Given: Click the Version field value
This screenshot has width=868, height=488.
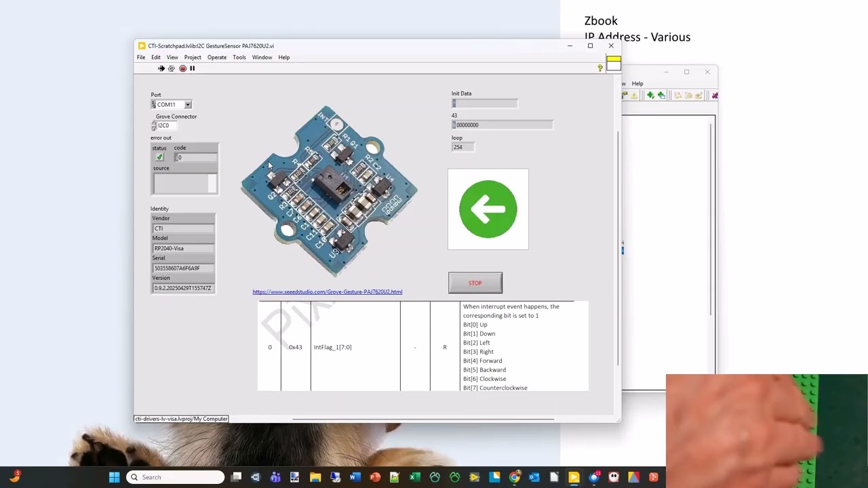Looking at the screenshot, I should pos(183,288).
